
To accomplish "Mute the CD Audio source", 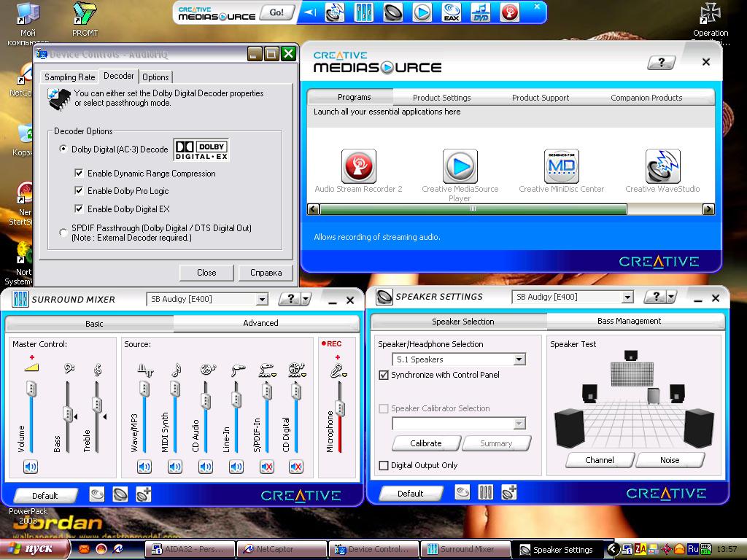I will click(x=205, y=467).
